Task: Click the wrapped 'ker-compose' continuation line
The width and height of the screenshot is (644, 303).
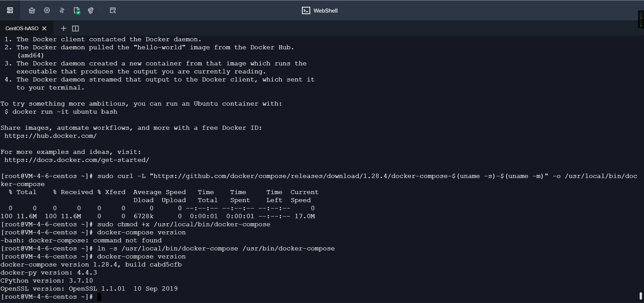Action: 22,184
